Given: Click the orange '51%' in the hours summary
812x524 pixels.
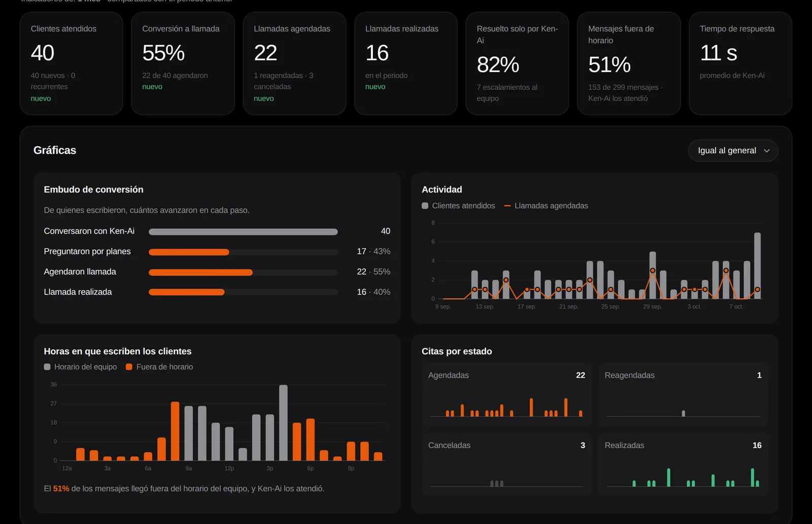Looking at the screenshot, I should (x=61, y=488).
